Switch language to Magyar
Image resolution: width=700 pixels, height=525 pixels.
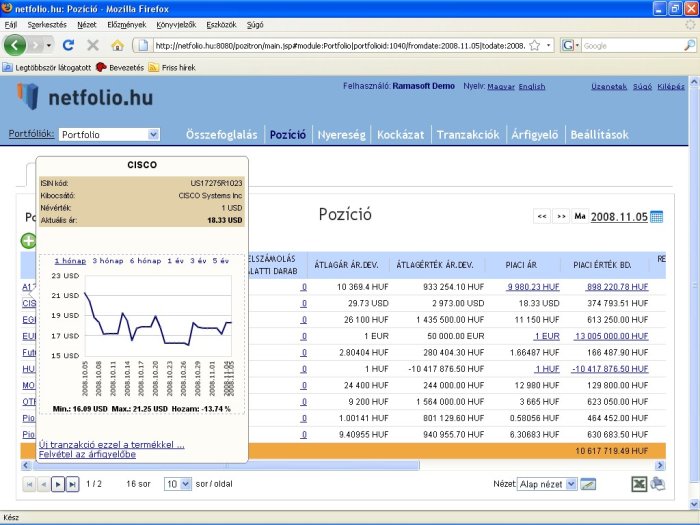coord(501,87)
